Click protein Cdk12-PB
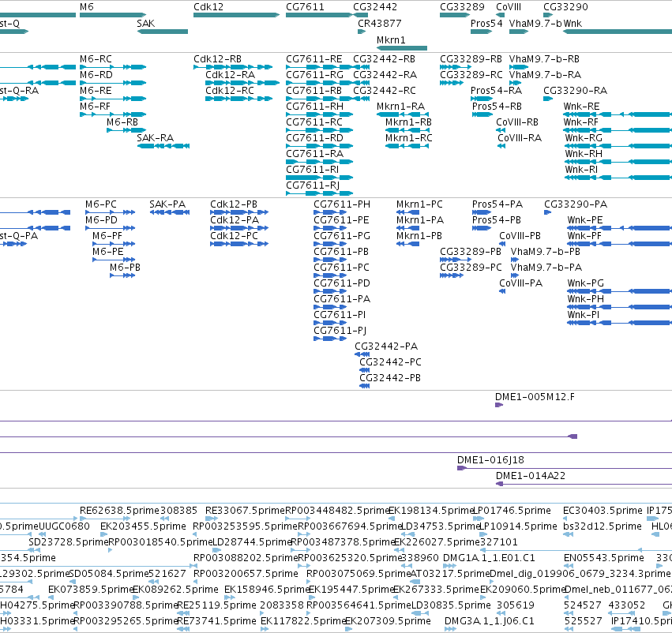672x633 pixels. tap(239, 212)
